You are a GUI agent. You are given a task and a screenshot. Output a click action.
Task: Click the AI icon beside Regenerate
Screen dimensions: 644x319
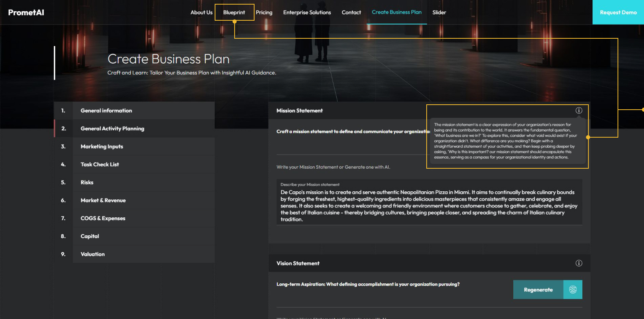pyautogui.click(x=573, y=289)
